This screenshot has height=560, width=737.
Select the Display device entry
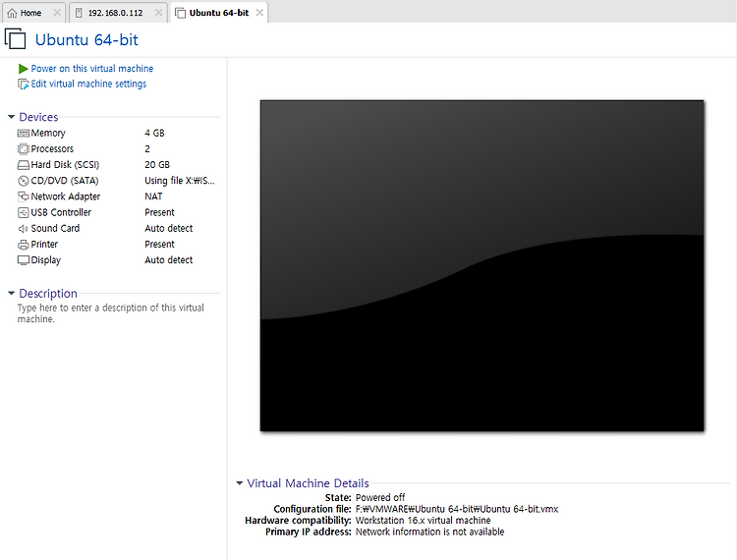coord(45,260)
